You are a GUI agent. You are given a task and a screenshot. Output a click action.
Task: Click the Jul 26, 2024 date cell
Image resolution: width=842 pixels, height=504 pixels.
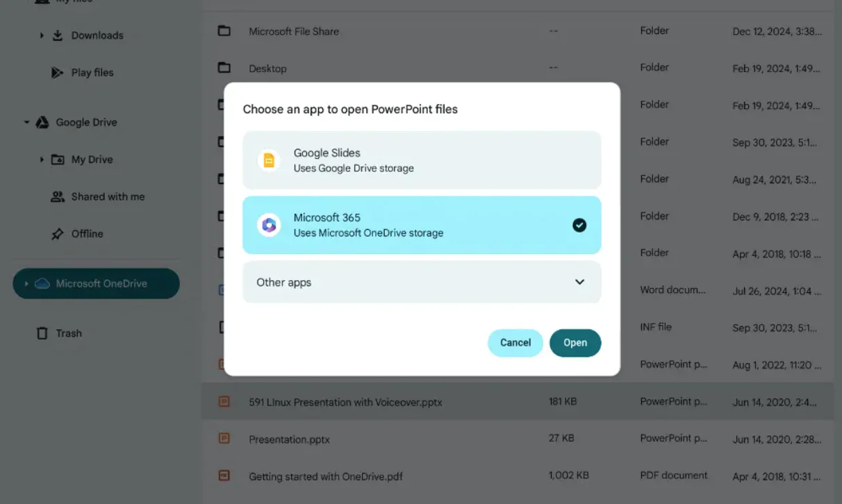click(x=777, y=291)
